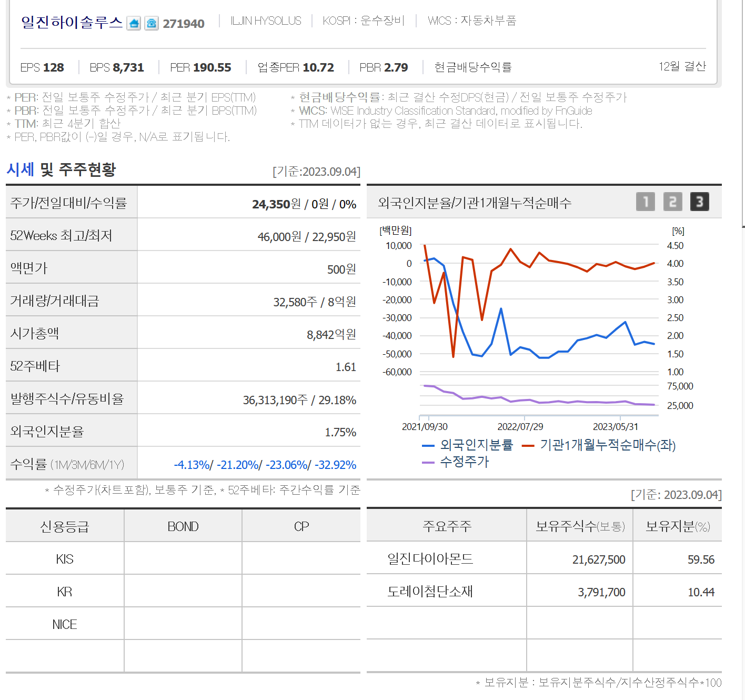Click the BOND column header
Image resolution: width=745 pixels, height=700 pixels.
(x=183, y=526)
